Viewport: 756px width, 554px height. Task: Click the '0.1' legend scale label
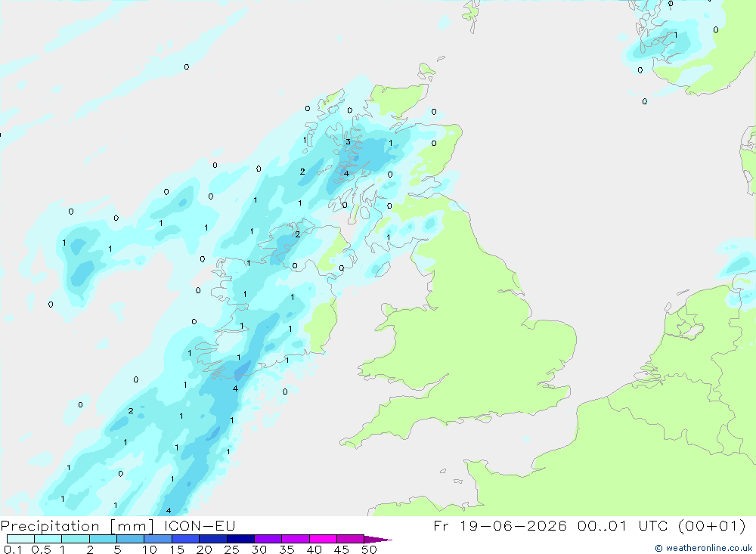tap(13, 549)
